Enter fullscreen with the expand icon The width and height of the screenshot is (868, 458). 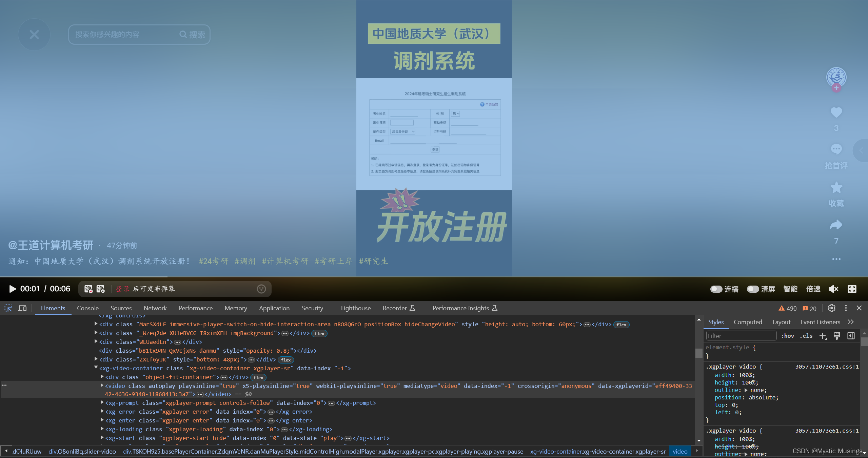pyautogui.click(x=852, y=289)
